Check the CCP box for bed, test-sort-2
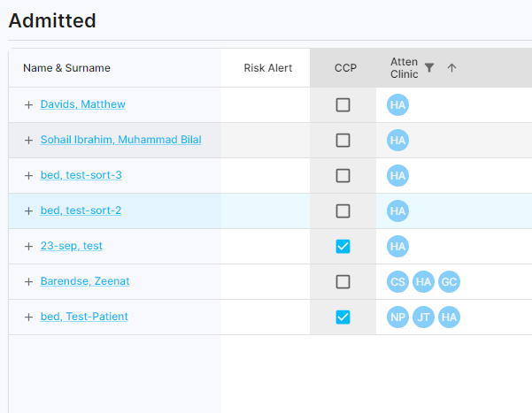This screenshot has height=413, width=532. 343,211
